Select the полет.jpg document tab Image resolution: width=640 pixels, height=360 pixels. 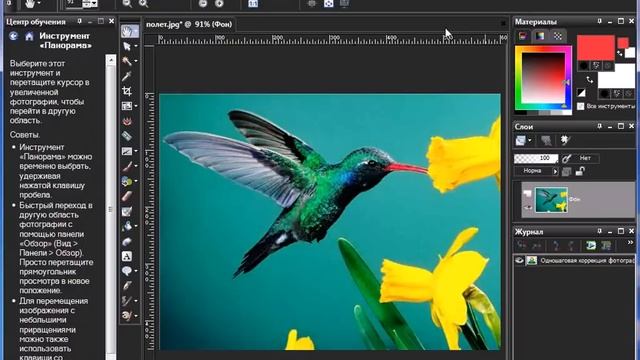(189, 24)
